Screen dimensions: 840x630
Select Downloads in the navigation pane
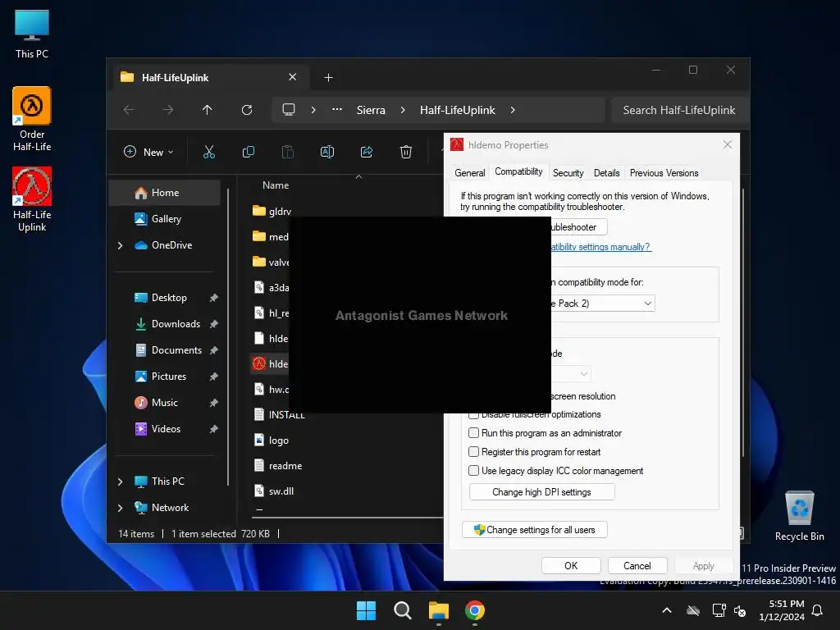point(176,323)
